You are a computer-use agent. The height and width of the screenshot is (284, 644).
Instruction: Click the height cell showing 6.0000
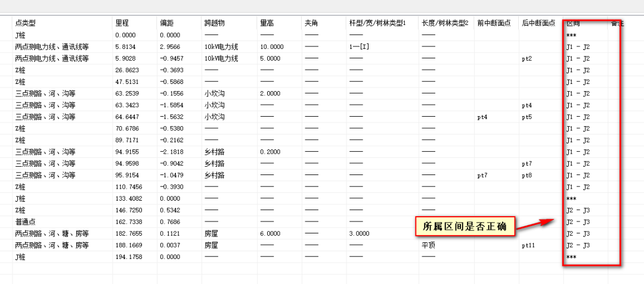pyautogui.click(x=272, y=234)
